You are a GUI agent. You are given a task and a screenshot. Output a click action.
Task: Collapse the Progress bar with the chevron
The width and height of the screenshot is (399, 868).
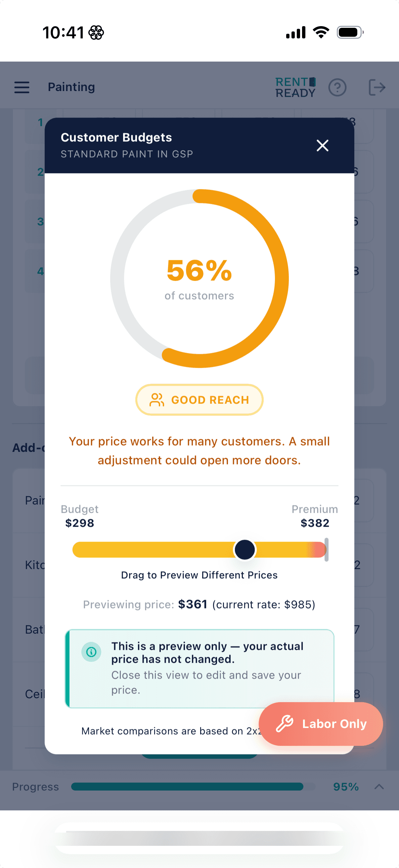point(378,787)
